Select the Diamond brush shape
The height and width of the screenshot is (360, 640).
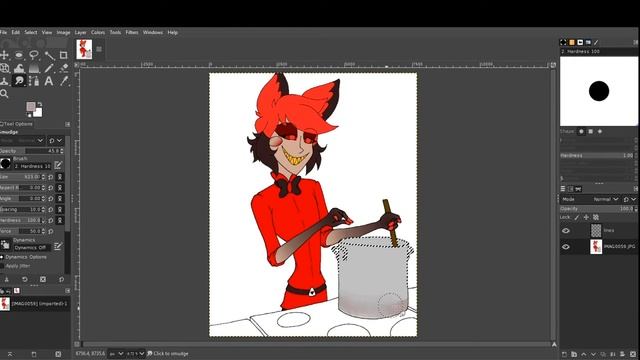[x=600, y=131]
